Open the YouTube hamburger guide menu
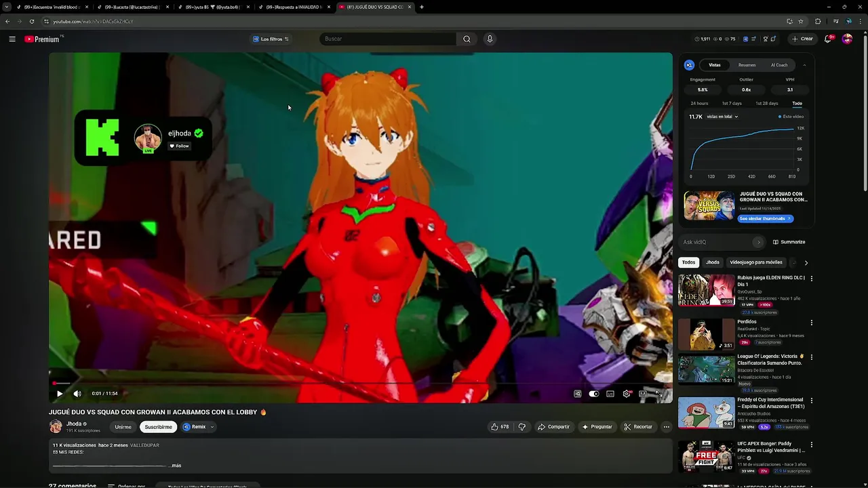 12,39
